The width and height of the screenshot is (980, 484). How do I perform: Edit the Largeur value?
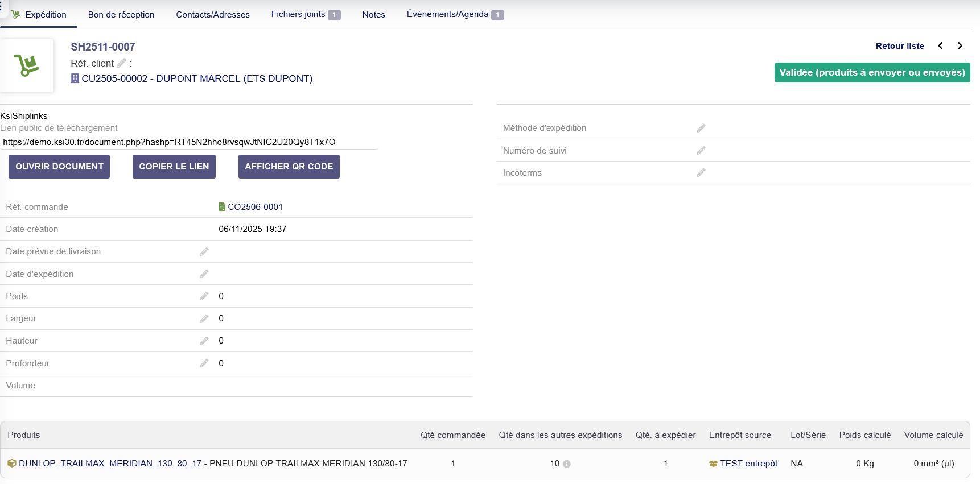click(204, 318)
